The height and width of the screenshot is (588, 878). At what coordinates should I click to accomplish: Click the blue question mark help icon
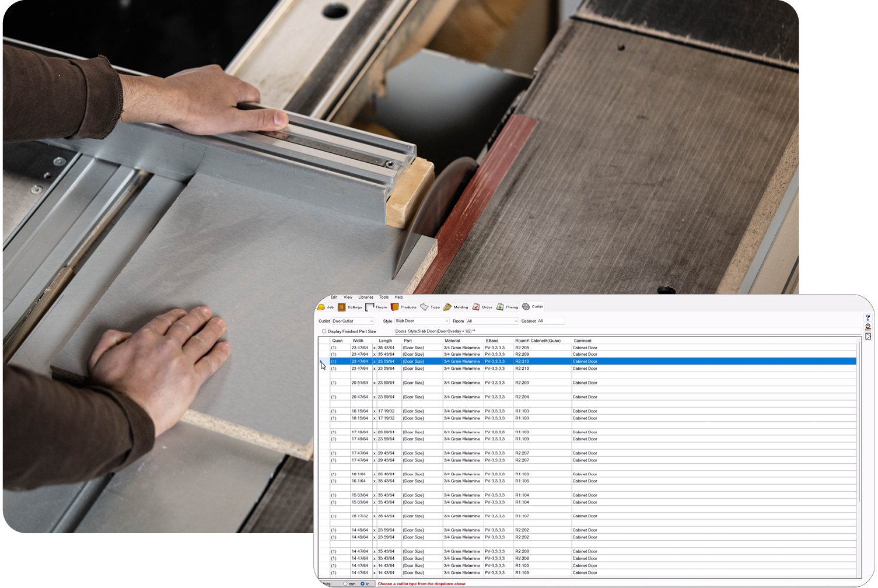point(868,317)
